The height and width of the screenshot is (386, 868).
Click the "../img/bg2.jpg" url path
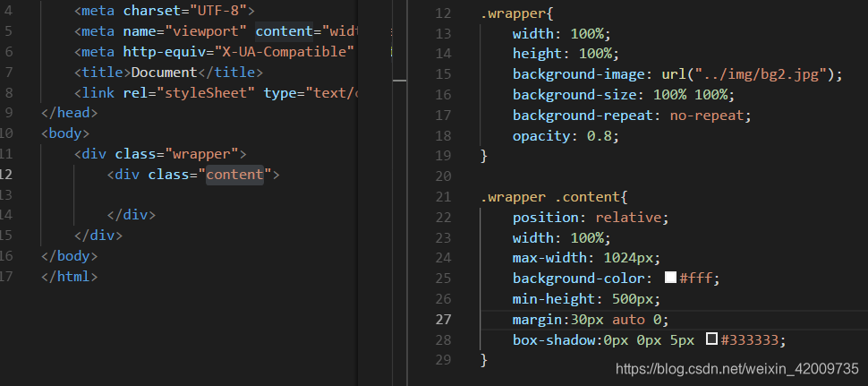761,74
